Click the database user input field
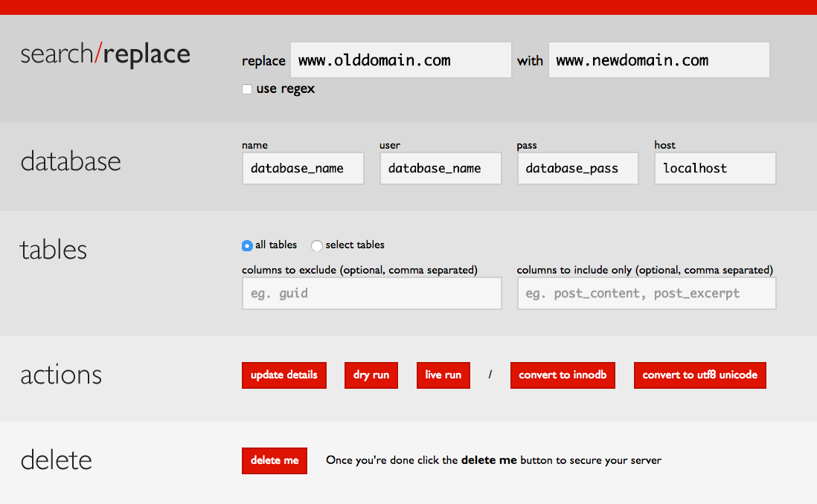The height and width of the screenshot is (504, 817). click(x=440, y=169)
